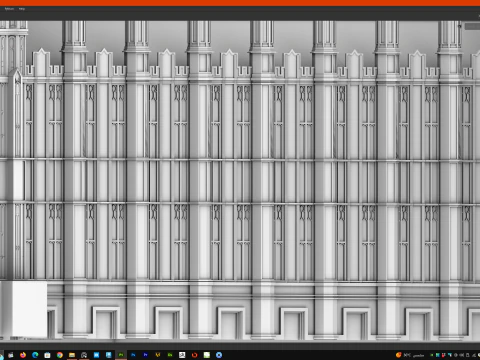
Task: Open Microsoft Edge from the taskbar
Action: click(35, 355)
